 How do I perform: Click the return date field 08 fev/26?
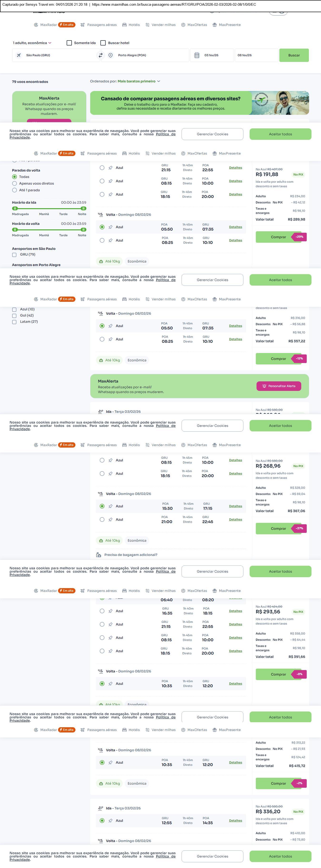click(256, 55)
